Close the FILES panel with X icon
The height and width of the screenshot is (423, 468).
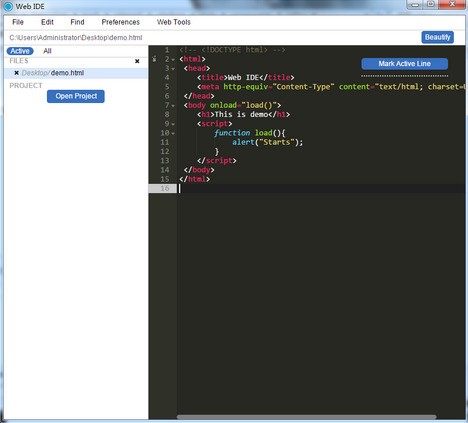tap(137, 61)
